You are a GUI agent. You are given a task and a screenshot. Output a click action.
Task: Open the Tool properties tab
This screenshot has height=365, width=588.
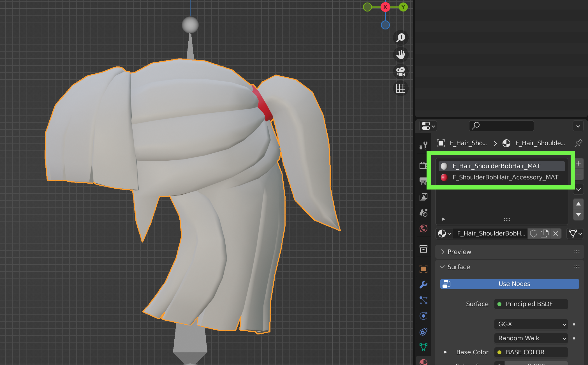(x=423, y=145)
